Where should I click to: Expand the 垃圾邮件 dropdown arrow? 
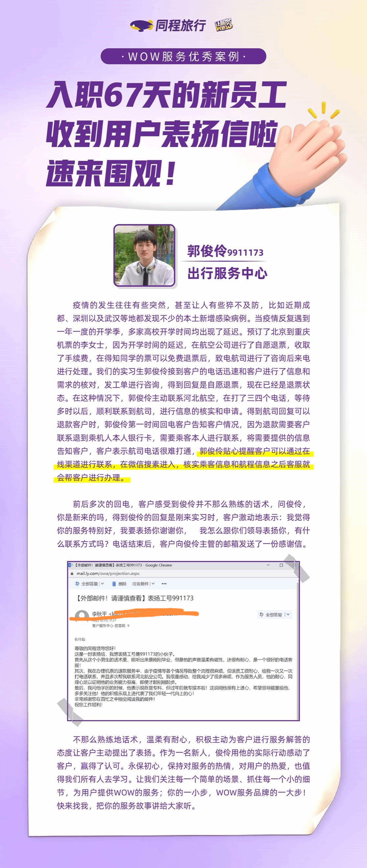[x=153, y=583]
